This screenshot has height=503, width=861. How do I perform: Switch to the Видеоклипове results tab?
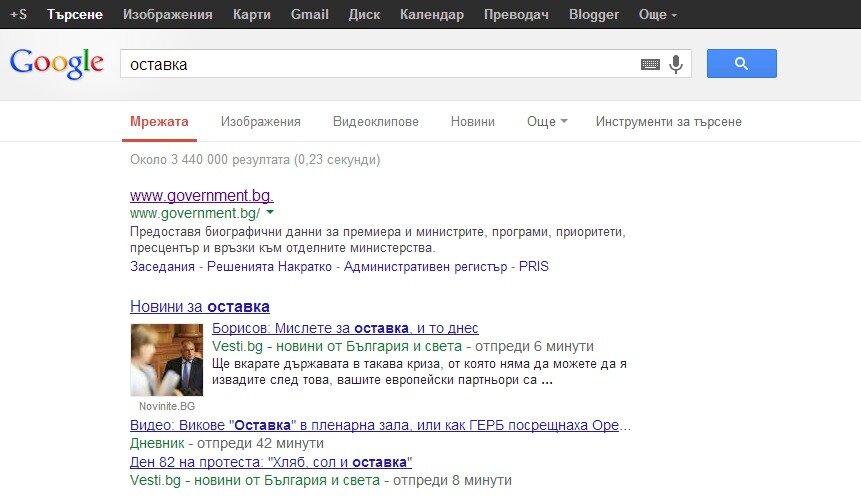click(376, 122)
